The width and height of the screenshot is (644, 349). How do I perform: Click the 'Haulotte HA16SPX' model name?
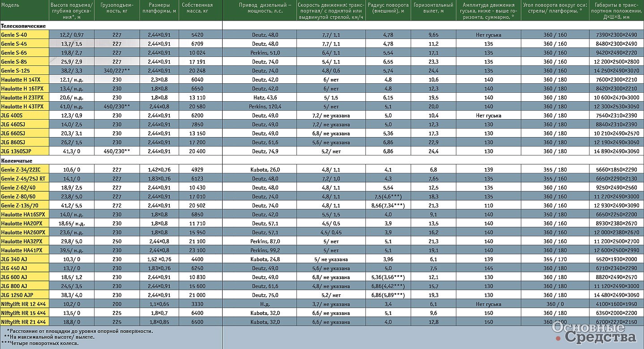click(23, 214)
